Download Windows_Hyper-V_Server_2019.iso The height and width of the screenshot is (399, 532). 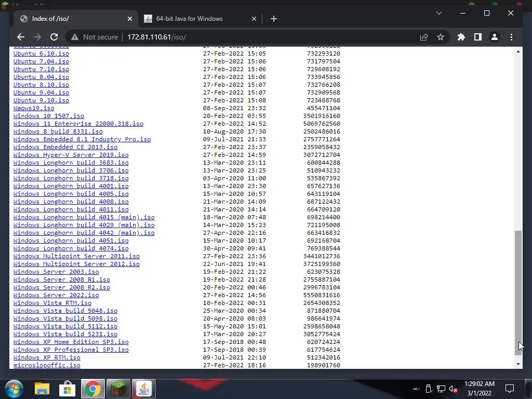click(71, 155)
